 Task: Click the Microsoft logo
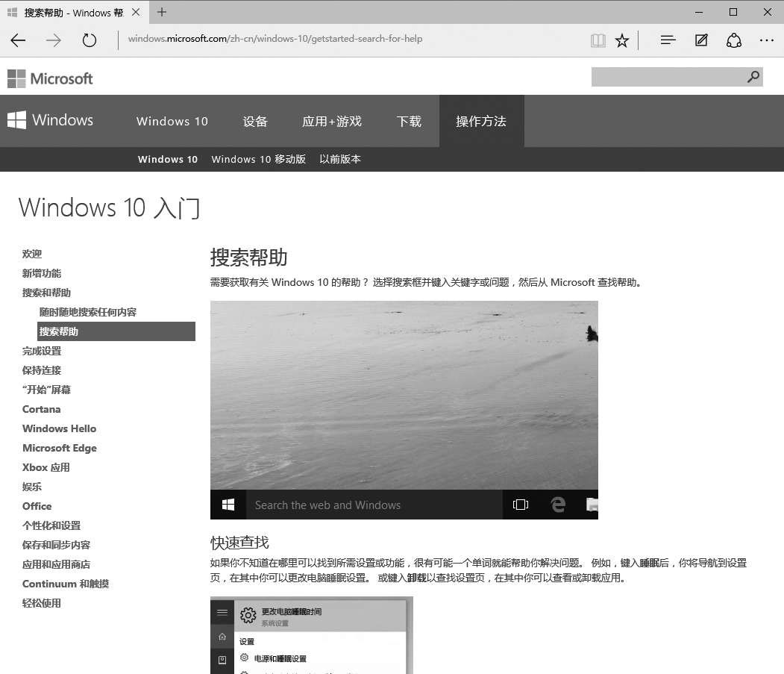point(50,78)
